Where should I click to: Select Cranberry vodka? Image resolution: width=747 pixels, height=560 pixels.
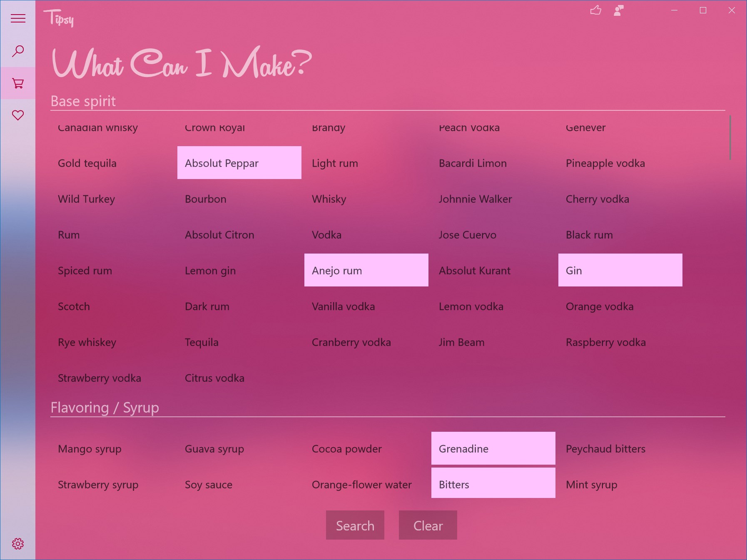tap(366, 342)
